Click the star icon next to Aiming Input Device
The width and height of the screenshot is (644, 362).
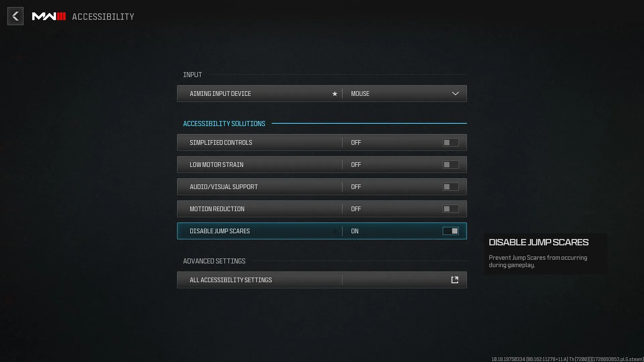coord(334,94)
